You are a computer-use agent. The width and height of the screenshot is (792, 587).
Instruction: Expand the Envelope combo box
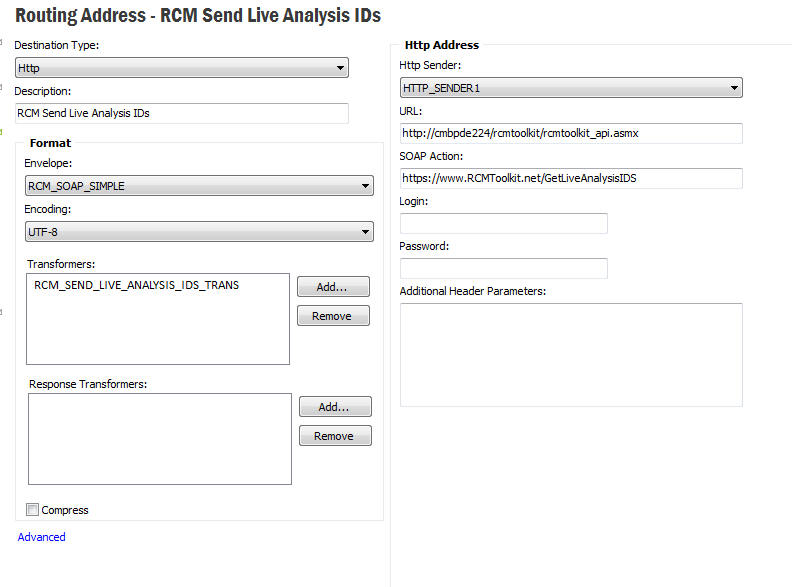(198, 186)
